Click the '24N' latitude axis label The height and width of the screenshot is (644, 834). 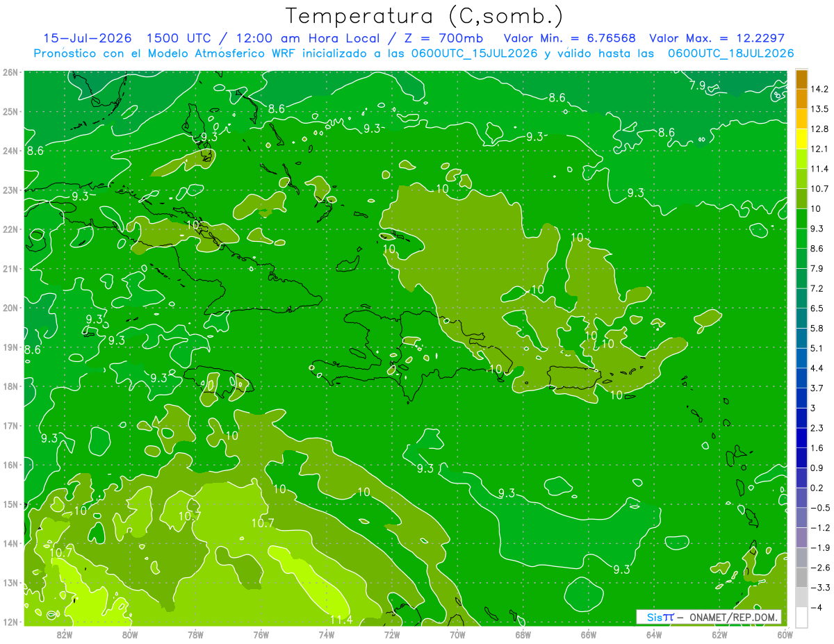click(10, 151)
